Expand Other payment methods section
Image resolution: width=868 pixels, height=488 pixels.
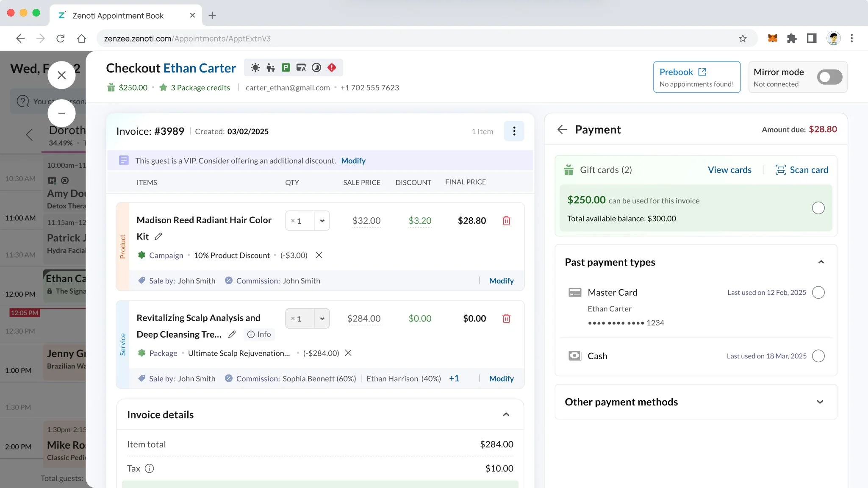(x=820, y=402)
